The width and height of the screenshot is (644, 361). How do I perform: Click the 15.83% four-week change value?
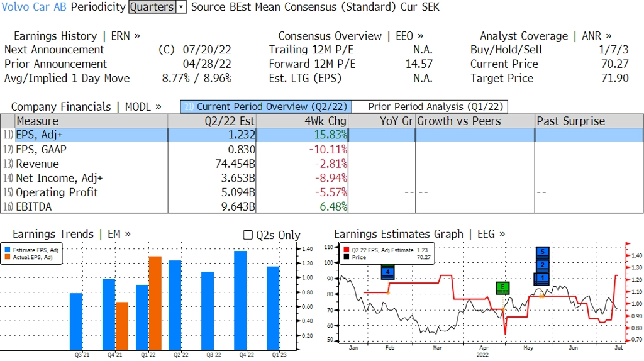331,135
